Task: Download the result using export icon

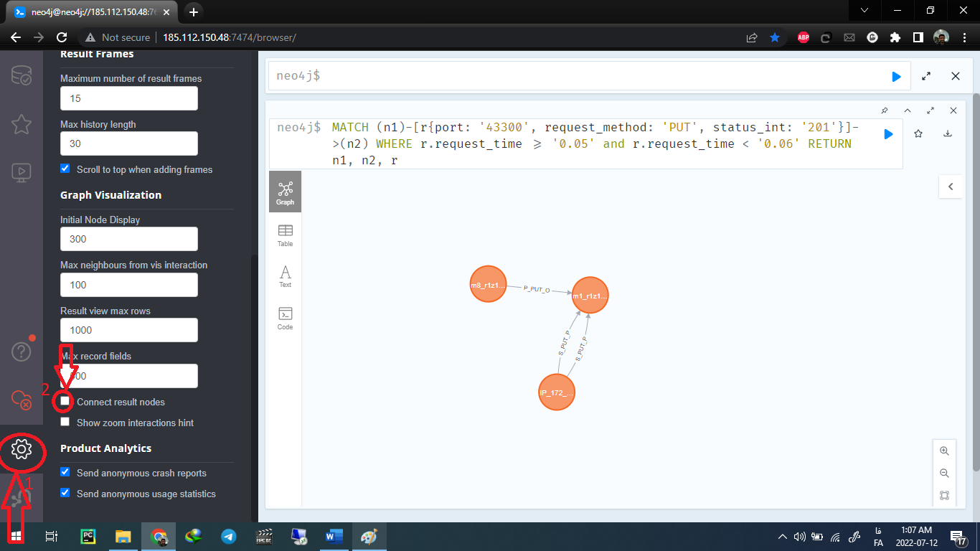Action: click(x=947, y=133)
